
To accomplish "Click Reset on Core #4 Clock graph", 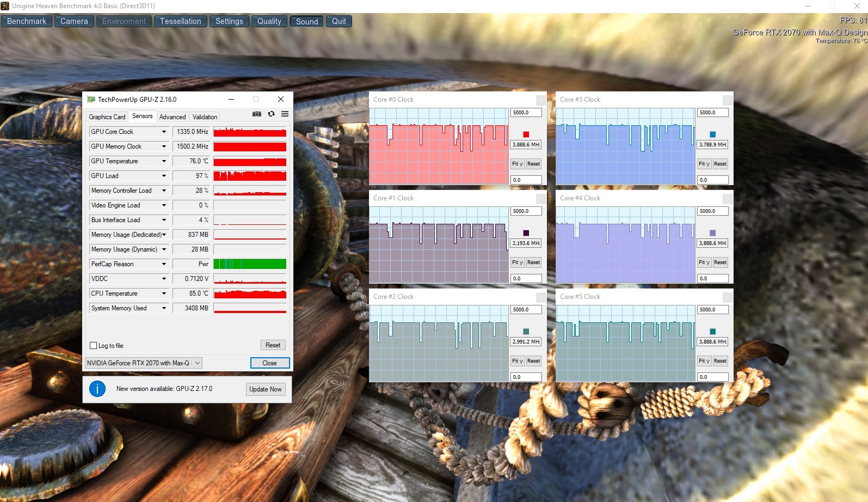I will coord(721,262).
